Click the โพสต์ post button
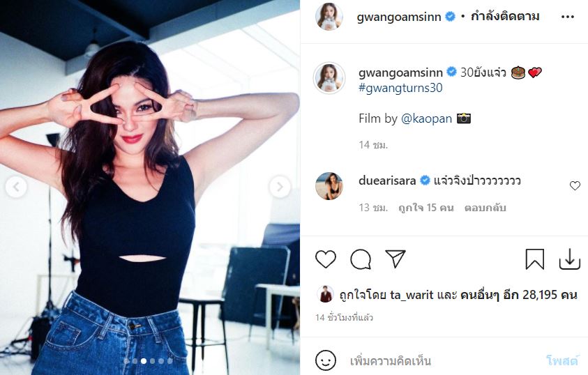 point(562,360)
